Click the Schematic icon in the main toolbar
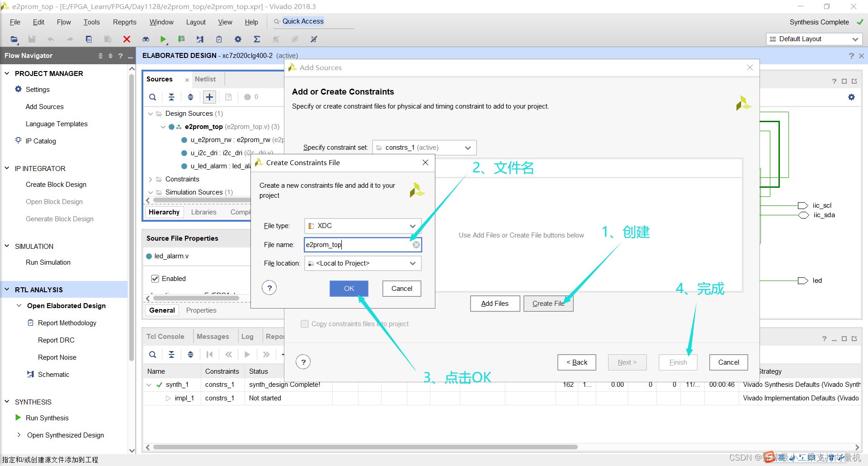Image resolution: width=868 pixels, height=466 pixels. click(x=200, y=39)
